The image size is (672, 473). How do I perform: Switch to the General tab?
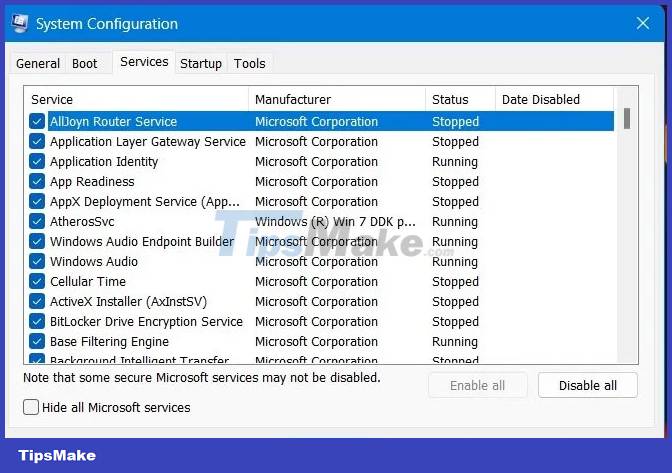tap(38, 63)
